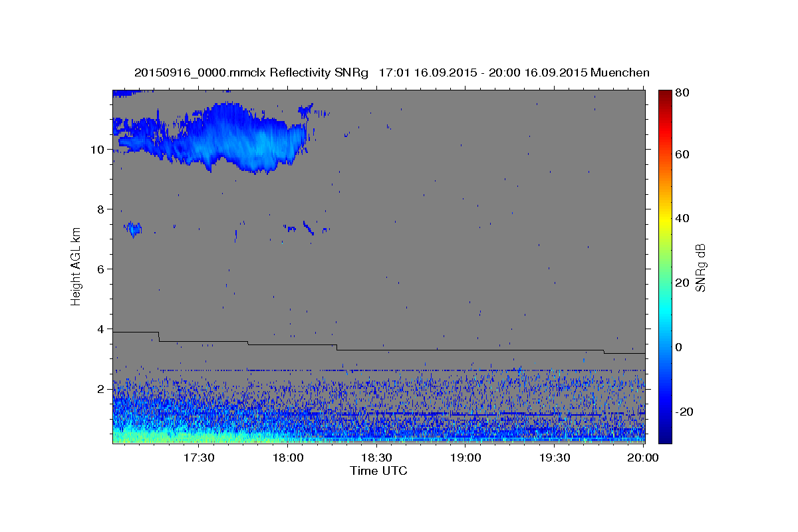This screenshot has width=798, height=532.
Task: Click the "Height AGL km" axis label
Action: [76, 266]
